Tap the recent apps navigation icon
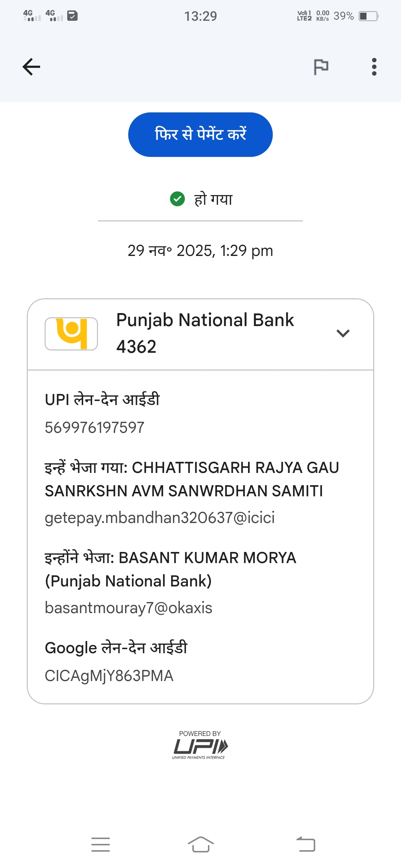Screen dimensions: 401x868 click(101, 845)
